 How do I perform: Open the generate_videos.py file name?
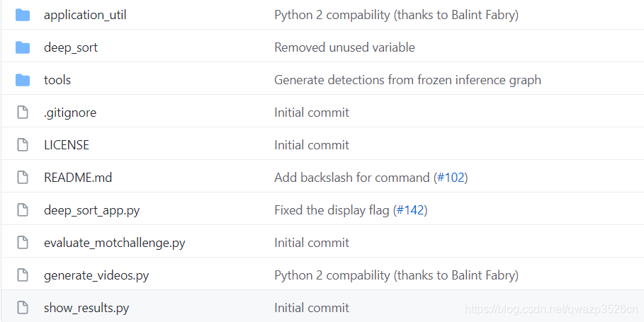point(96,275)
